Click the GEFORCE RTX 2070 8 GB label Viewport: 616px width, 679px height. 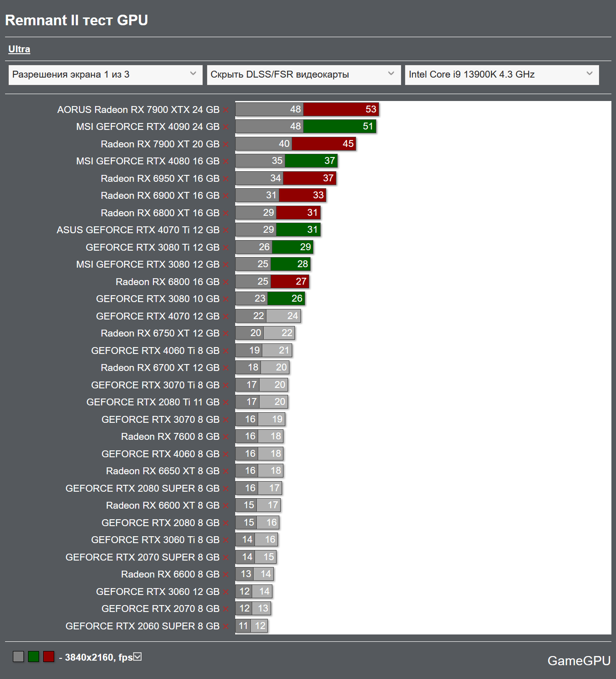click(x=160, y=609)
